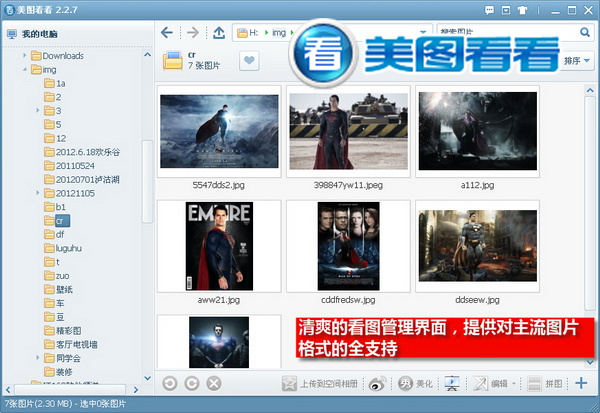The width and height of the screenshot is (600, 413).
Task: Open the 精彩图 folder
Action: pos(62,331)
